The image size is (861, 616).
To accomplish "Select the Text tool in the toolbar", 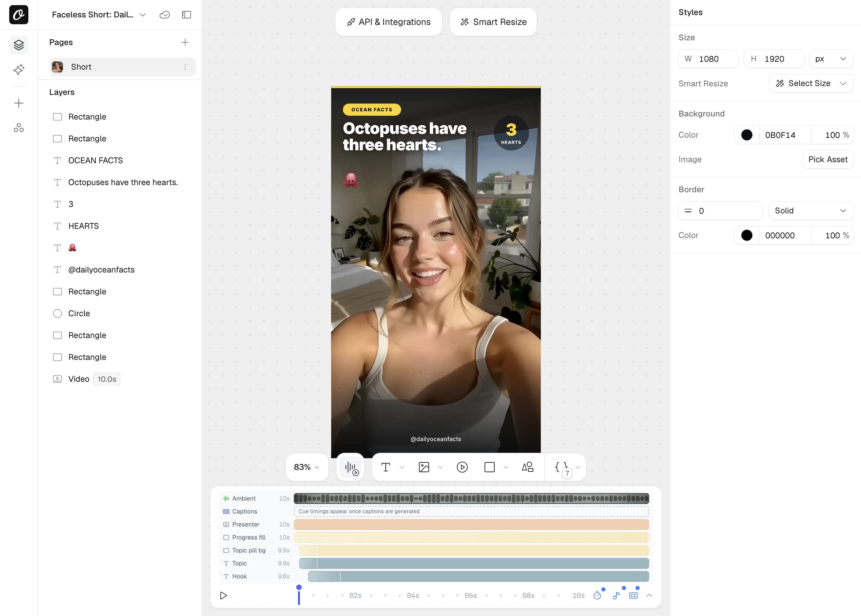I will [385, 467].
